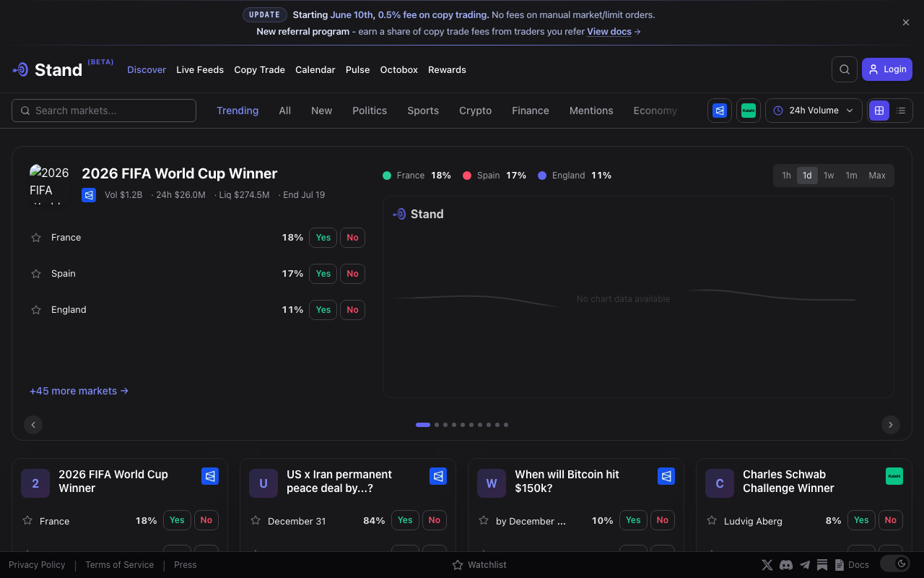Open the Docs link in footer
Image resolution: width=924 pixels, height=578 pixels.
click(x=852, y=565)
